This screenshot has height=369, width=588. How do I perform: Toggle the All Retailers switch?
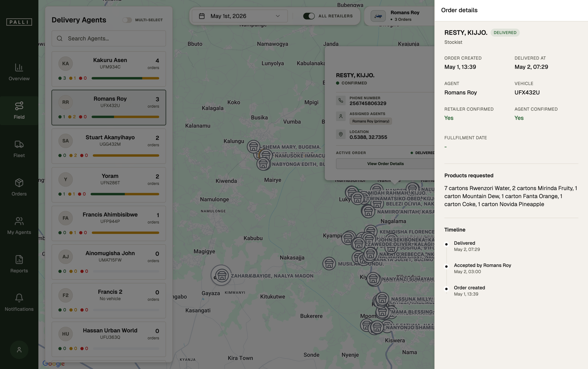point(309,16)
